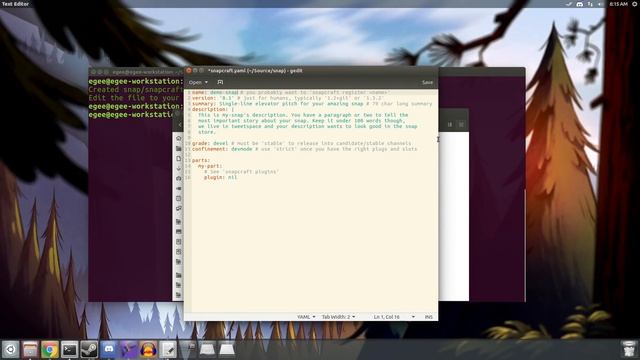
Task: Open the Ln 1, Col 16 position dropdown
Action: click(394, 317)
